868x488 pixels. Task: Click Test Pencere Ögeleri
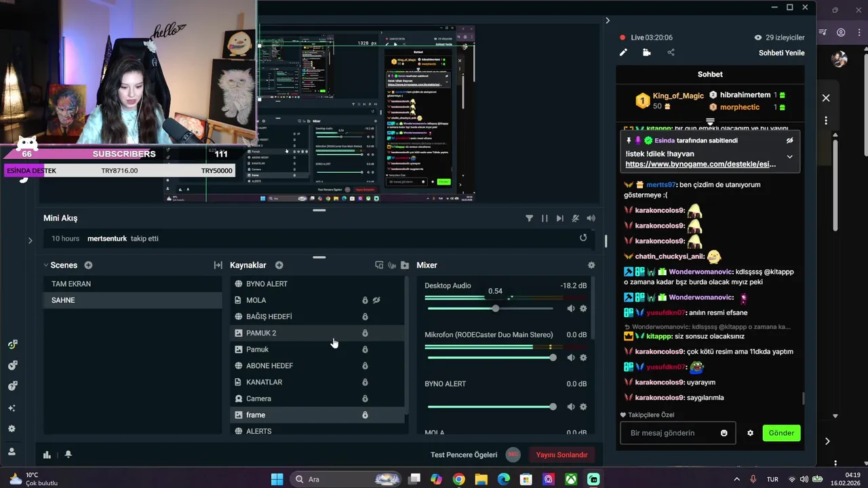[464, 455]
